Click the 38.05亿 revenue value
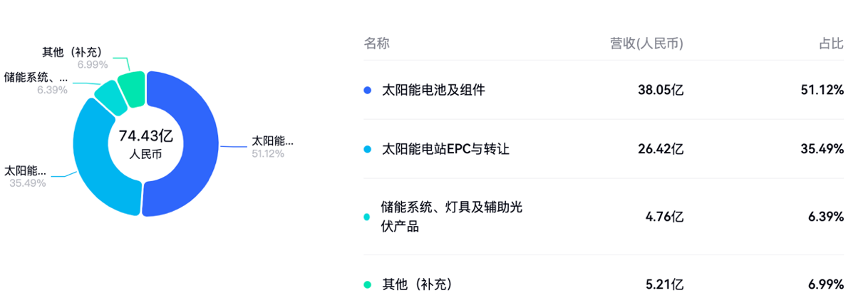868x308 pixels. (661, 91)
